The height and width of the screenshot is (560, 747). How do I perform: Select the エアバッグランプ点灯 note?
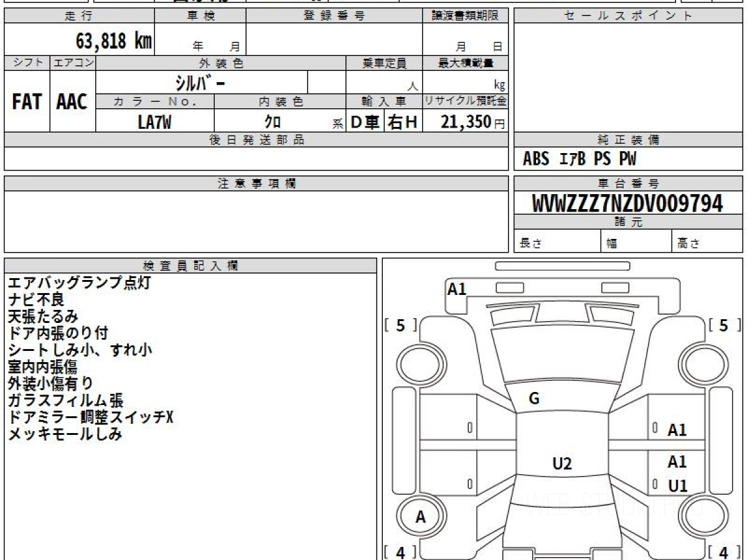pyautogui.click(x=79, y=283)
